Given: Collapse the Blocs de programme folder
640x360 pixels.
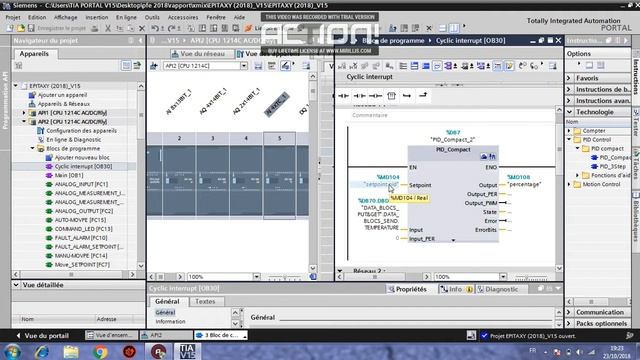Looking at the screenshot, I should (x=33, y=149).
